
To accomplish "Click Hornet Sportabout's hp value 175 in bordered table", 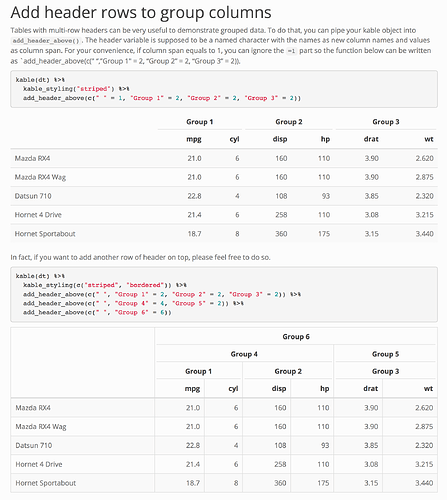I will tap(323, 483).
